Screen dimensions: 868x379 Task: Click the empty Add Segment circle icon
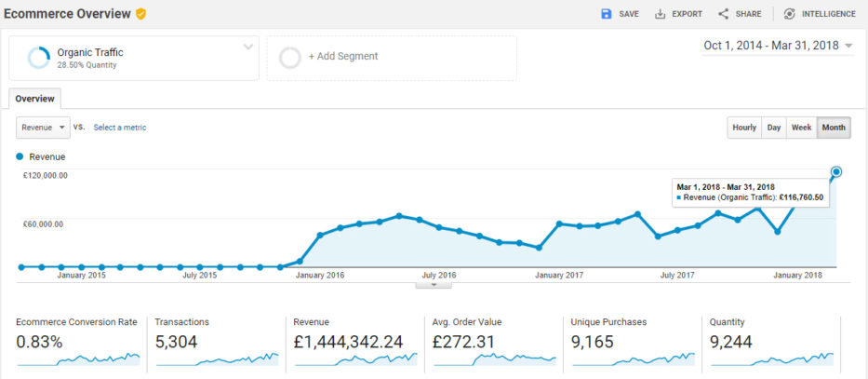290,57
